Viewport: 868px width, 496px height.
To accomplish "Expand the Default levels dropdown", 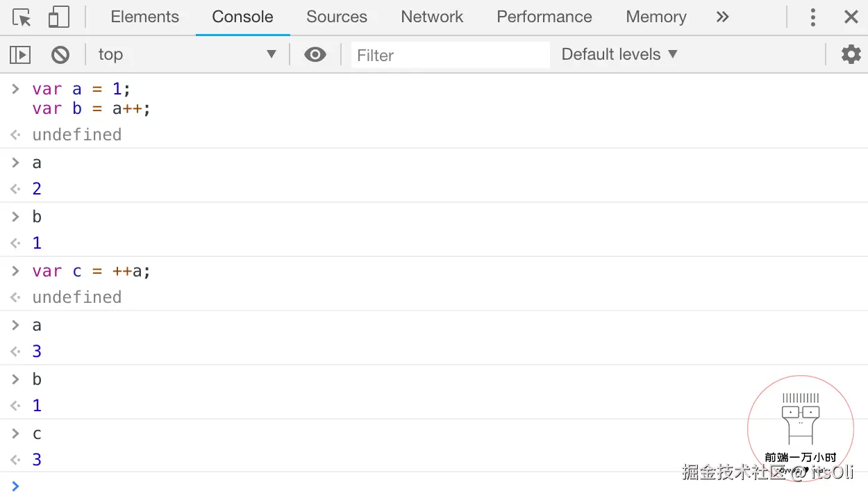I will pos(619,54).
